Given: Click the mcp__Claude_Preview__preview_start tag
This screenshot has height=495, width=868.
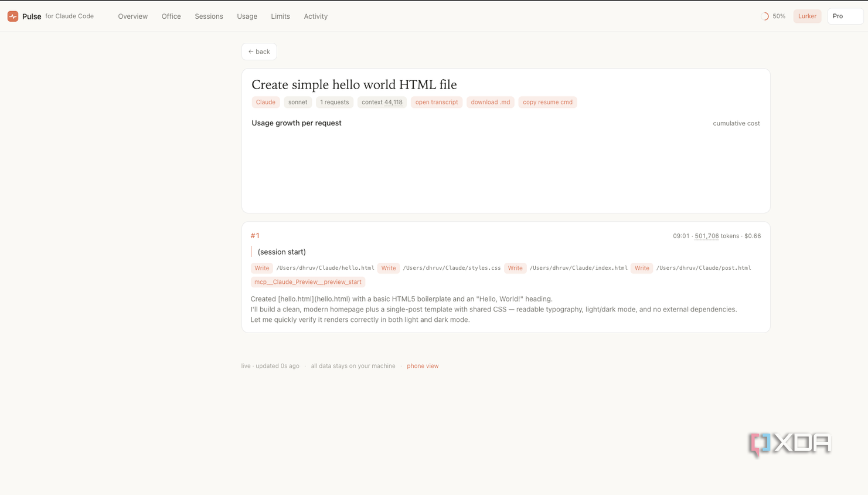Looking at the screenshot, I should point(308,282).
